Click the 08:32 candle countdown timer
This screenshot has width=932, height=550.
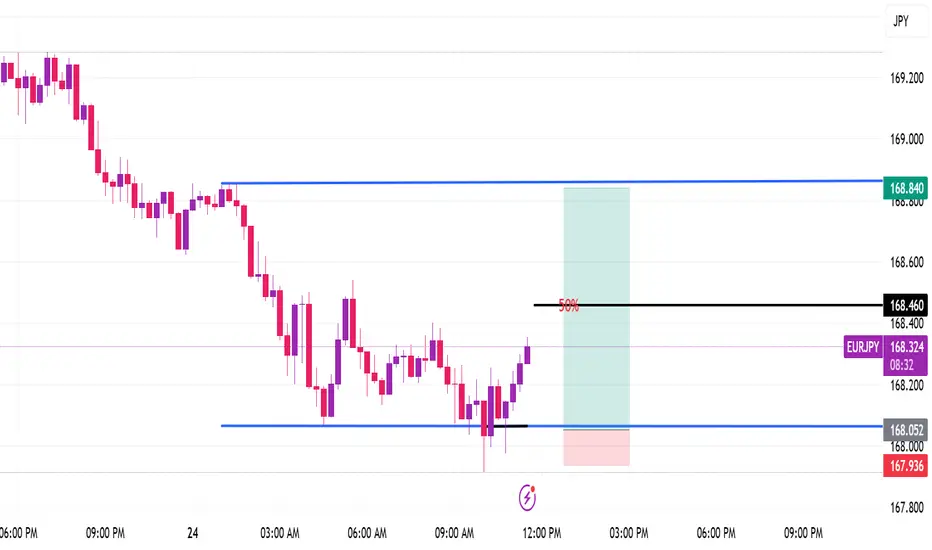pos(901,366)
